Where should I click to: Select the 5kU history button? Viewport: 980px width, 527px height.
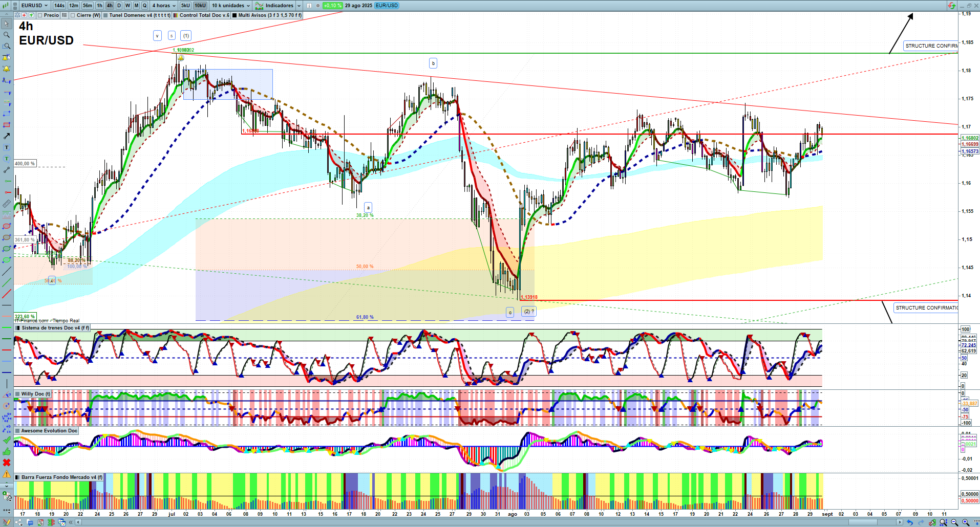(185, 6)
